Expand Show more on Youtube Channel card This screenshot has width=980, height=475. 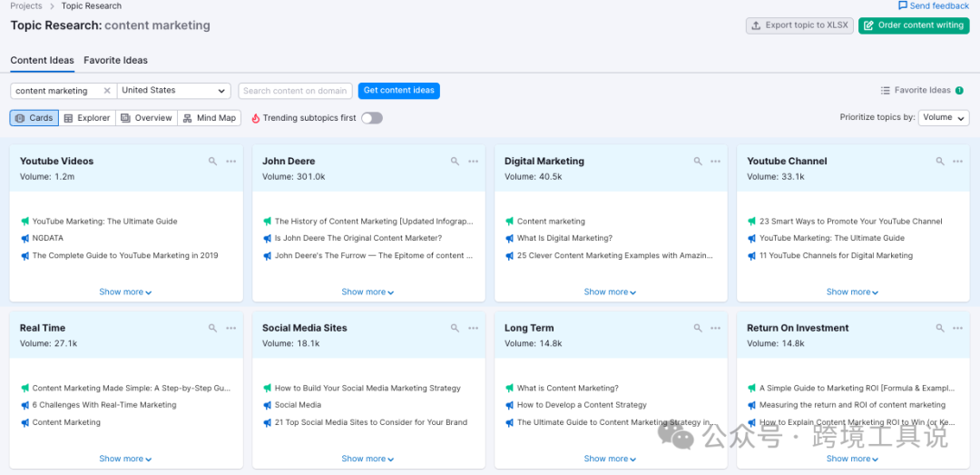pyautogui.click(x=852, y=292)
